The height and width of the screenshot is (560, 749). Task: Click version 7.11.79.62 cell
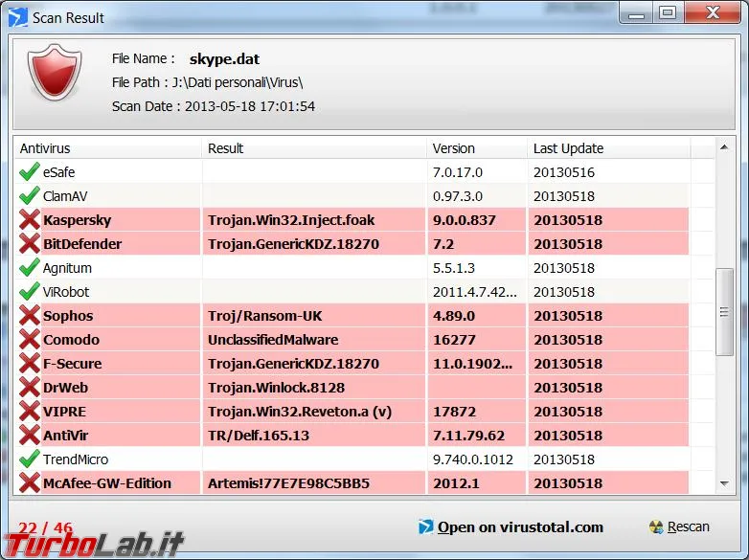[x=468, y=436]
